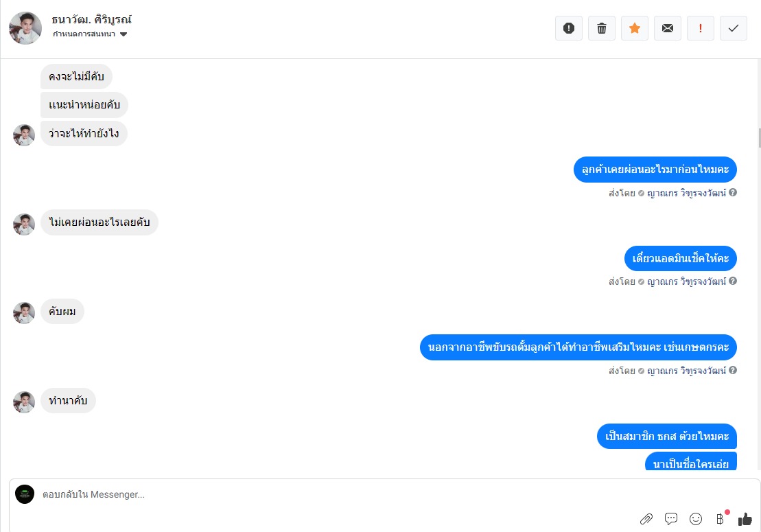Click the paperclip attach file icon
This screenshot has width=761, height=532.
(646, 519)
